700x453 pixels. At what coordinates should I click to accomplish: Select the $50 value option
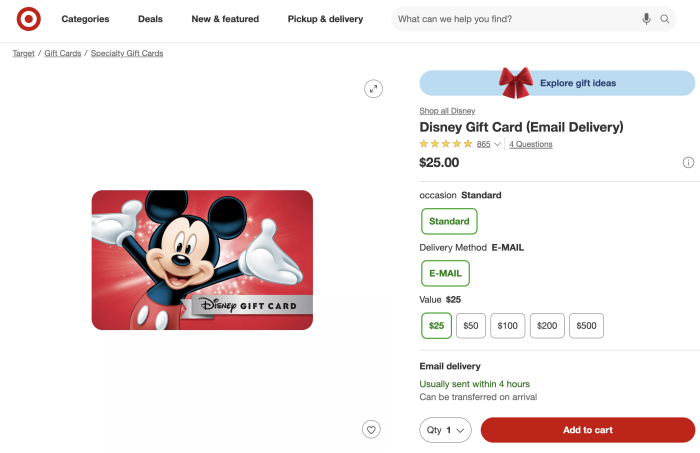tap(471, 325)
